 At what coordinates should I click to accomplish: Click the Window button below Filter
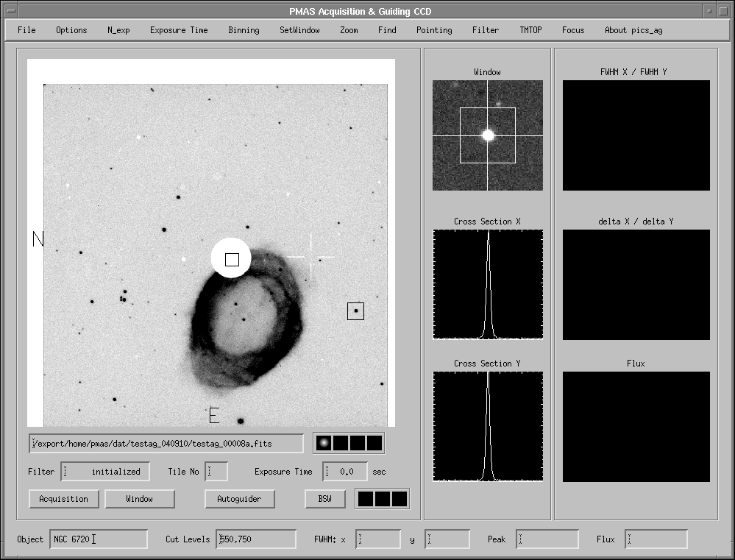coord(139,499)
